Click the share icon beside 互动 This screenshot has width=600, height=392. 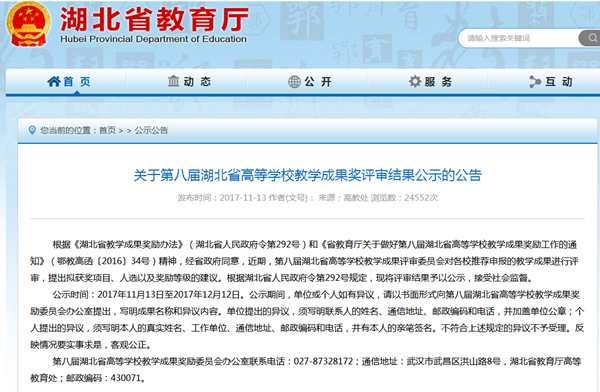[x=535, y=82]
